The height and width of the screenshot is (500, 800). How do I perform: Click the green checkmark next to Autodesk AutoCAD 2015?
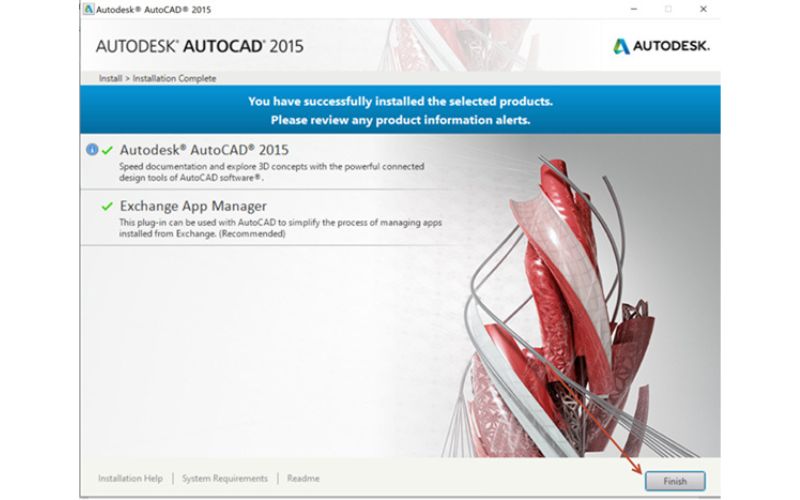pyautogui.click(x=107, y=150)
